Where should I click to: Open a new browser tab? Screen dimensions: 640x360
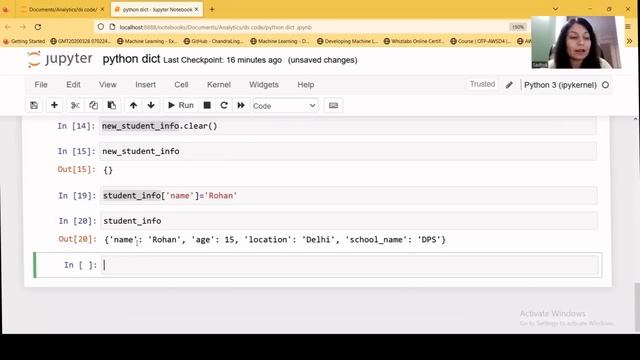pyautogui.click(x=212, y=9)
